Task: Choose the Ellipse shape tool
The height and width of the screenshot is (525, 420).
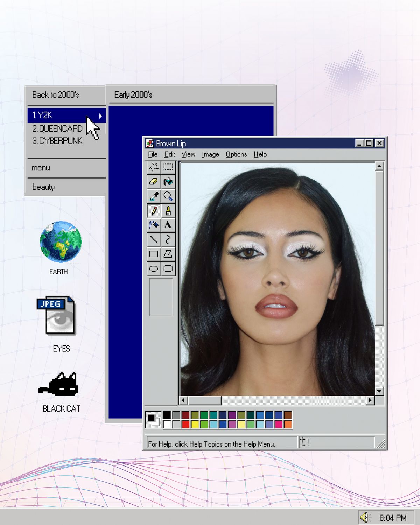Action: pos(154,269)
